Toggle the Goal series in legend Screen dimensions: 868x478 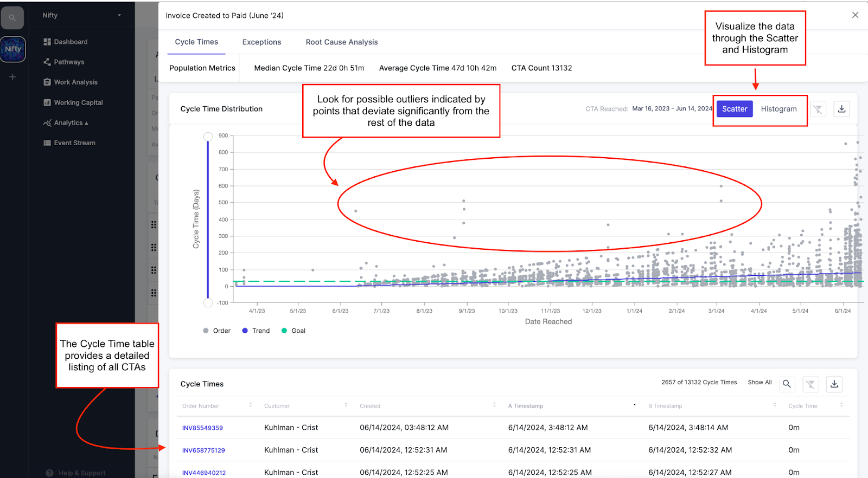[x=293, y=331]
